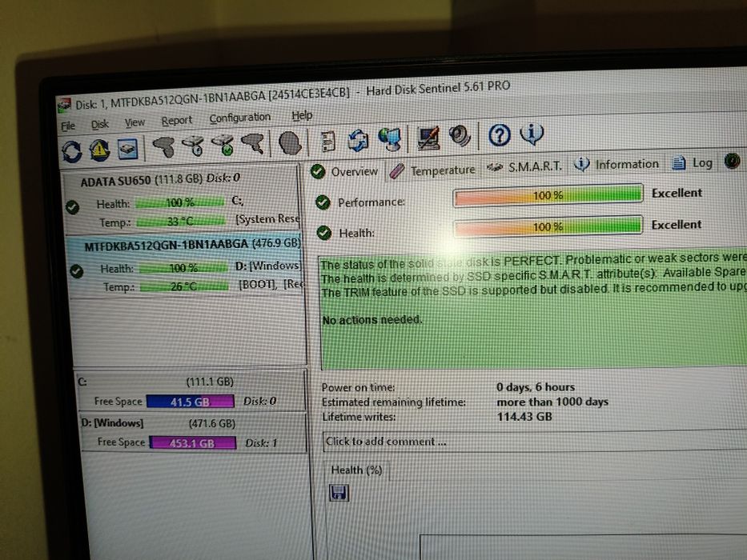Open the blue question mark Help icon
The height and width of the screenshot is (560, 747).
[x=500, y=135]
